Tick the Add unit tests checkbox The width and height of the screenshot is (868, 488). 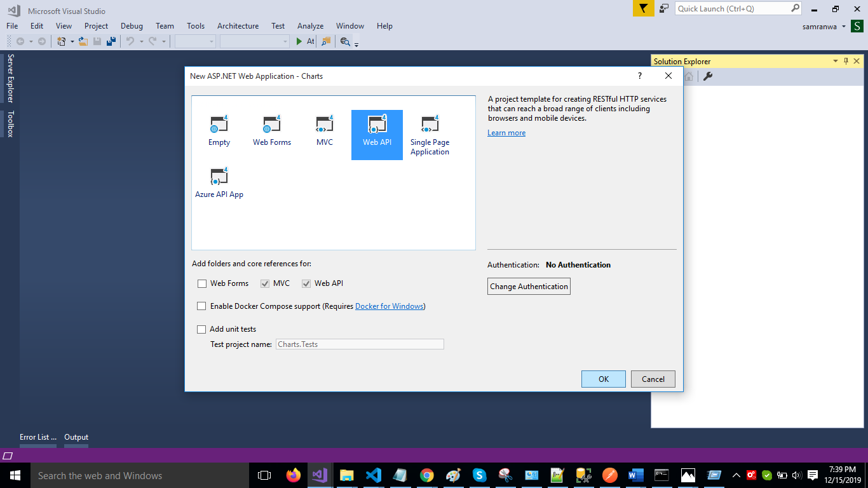[201, 329]
